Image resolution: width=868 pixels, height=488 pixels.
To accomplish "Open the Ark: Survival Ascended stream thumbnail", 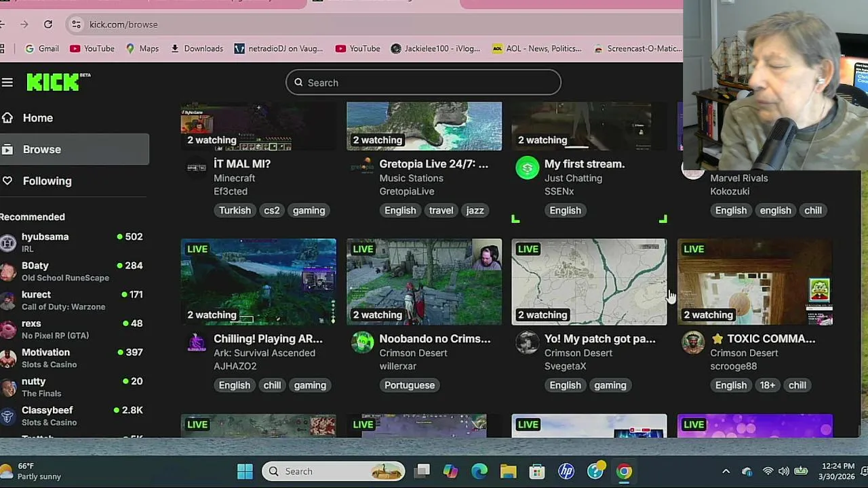I will [x=258, y=282].
